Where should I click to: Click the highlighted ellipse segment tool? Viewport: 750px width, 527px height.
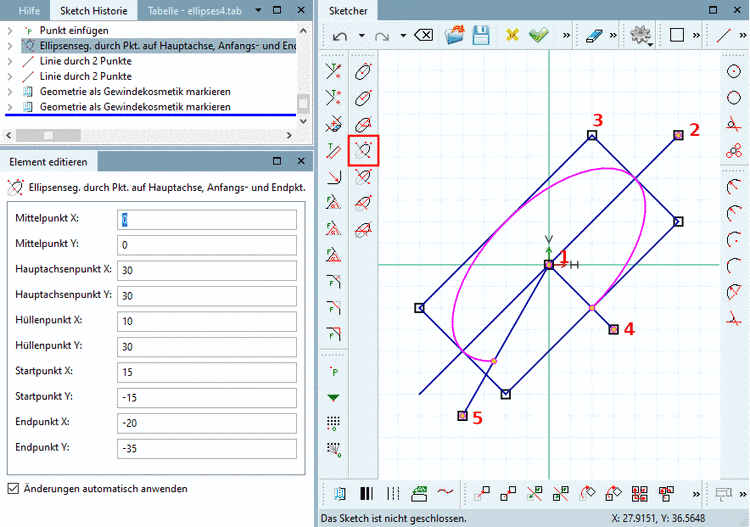coord(364,151)
